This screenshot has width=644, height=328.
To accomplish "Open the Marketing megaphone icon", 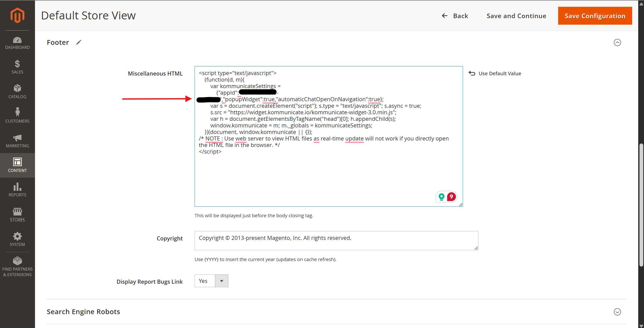I will click(17, 138).
